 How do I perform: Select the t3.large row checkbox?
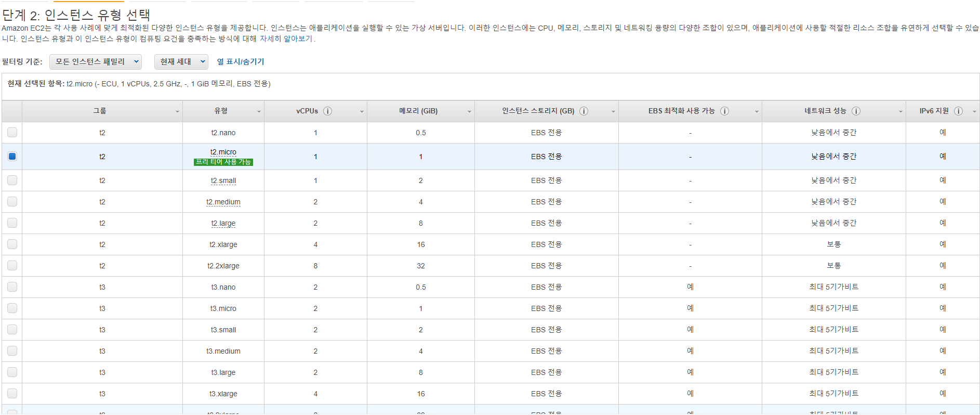pos(12,372)
